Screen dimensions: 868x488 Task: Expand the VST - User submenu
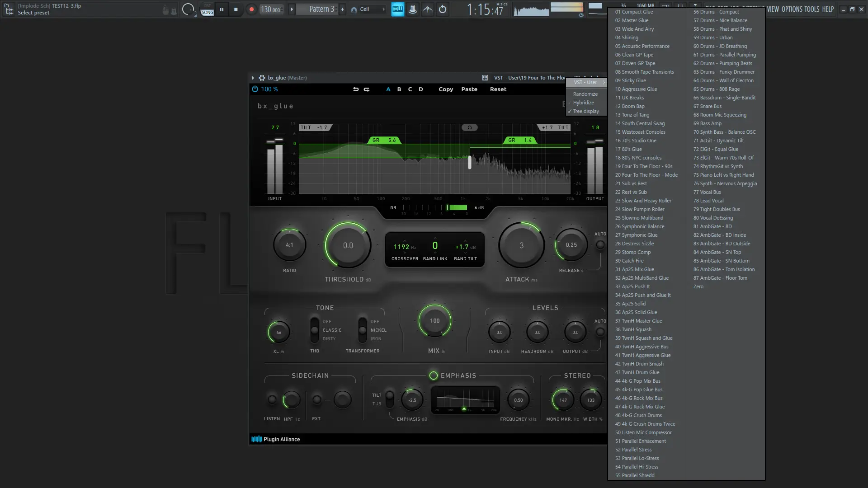[585, 82]
